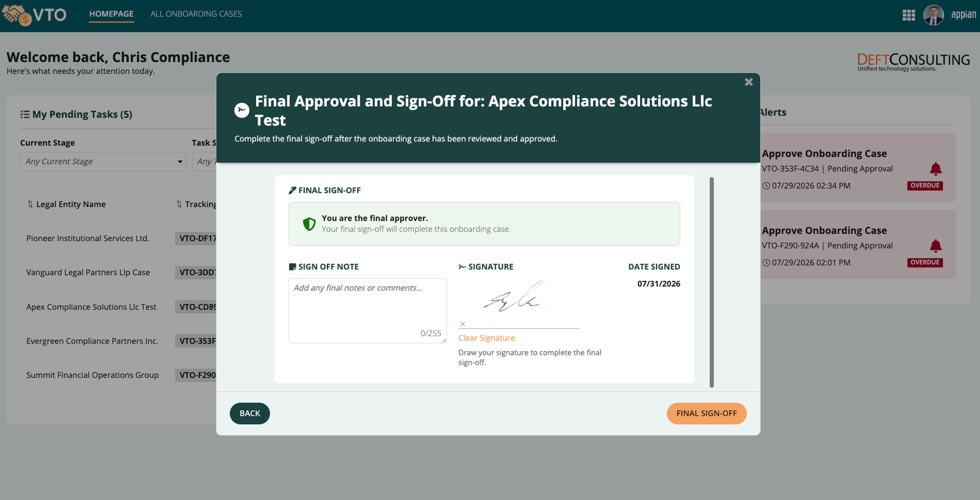Click clock icon beside 07/29/2026 02:01 PM

point(766,263)
